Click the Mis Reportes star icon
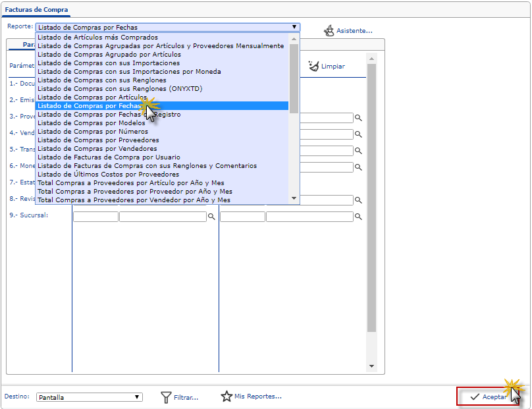 [226, 396]
